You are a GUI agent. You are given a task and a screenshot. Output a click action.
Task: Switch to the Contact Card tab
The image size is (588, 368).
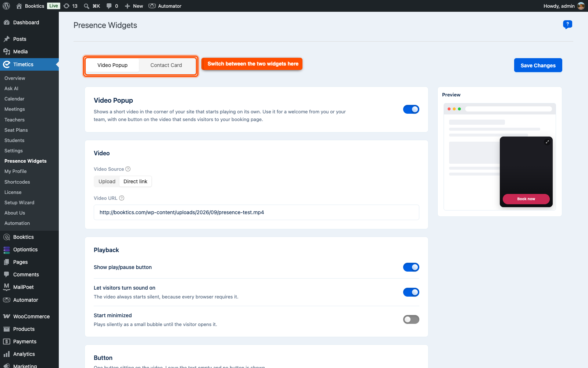click(166, 65)
